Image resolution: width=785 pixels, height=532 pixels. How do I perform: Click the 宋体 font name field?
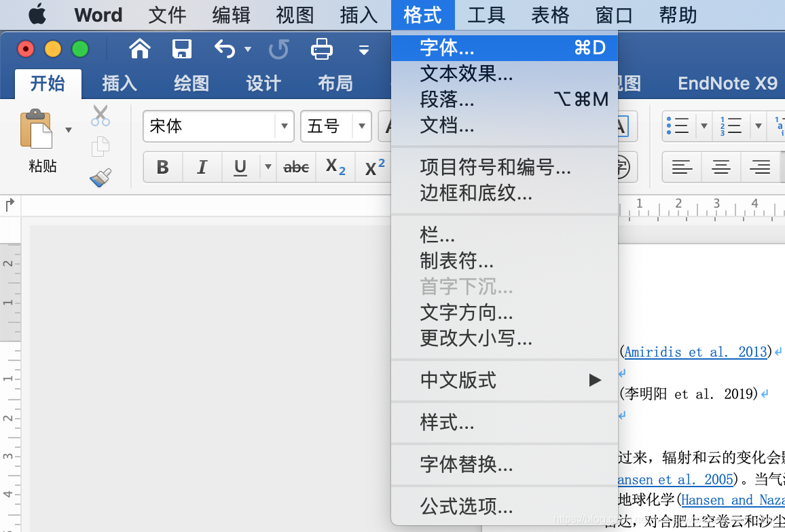click(209, 126)
